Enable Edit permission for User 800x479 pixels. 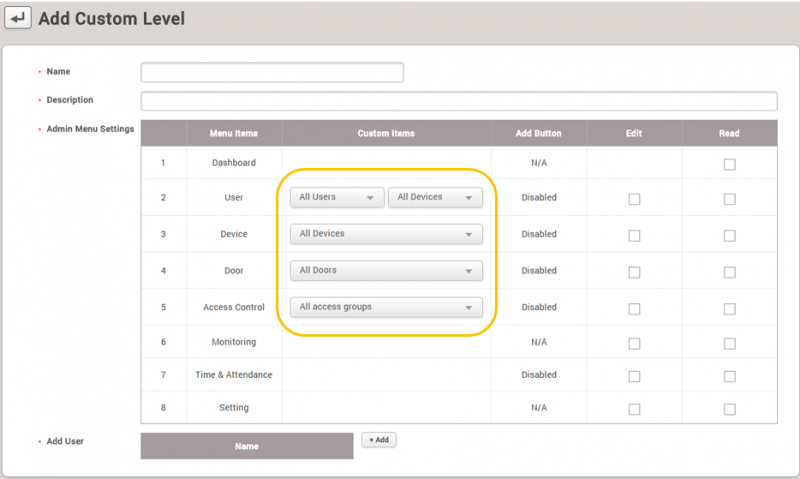(x=634, y=199)
